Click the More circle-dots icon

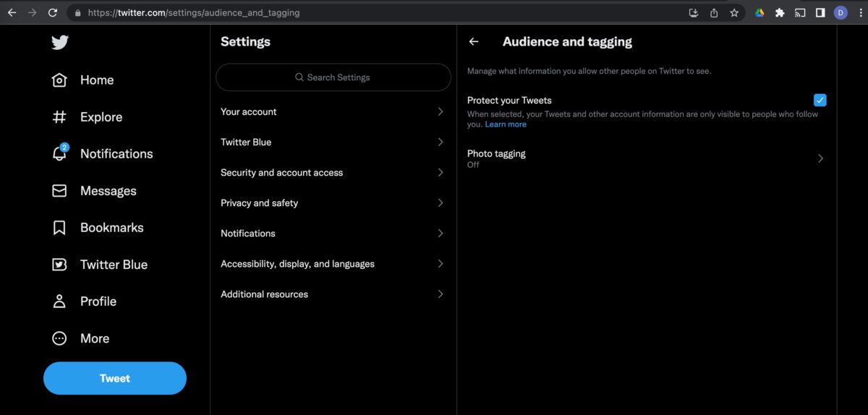[x=59, y=338]
